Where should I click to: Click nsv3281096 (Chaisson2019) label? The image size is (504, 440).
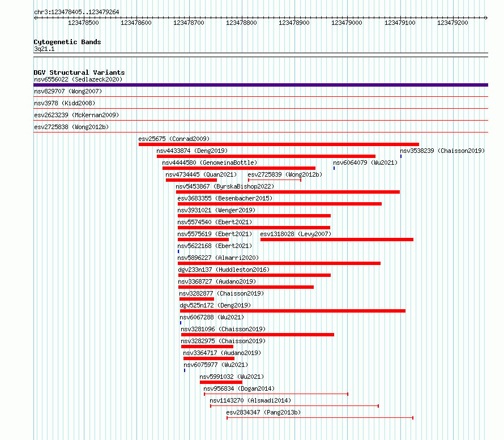click(223, 329)
